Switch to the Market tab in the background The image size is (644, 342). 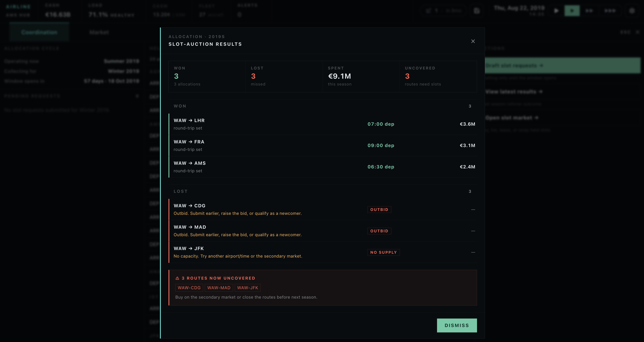point(99,32)
